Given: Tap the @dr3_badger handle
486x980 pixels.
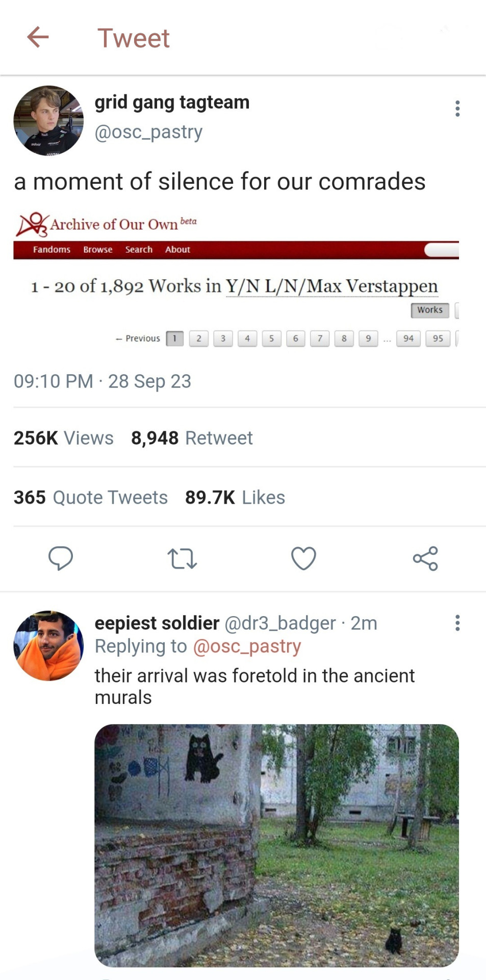Looking at the screenshot, I should [x=280, y=623].
